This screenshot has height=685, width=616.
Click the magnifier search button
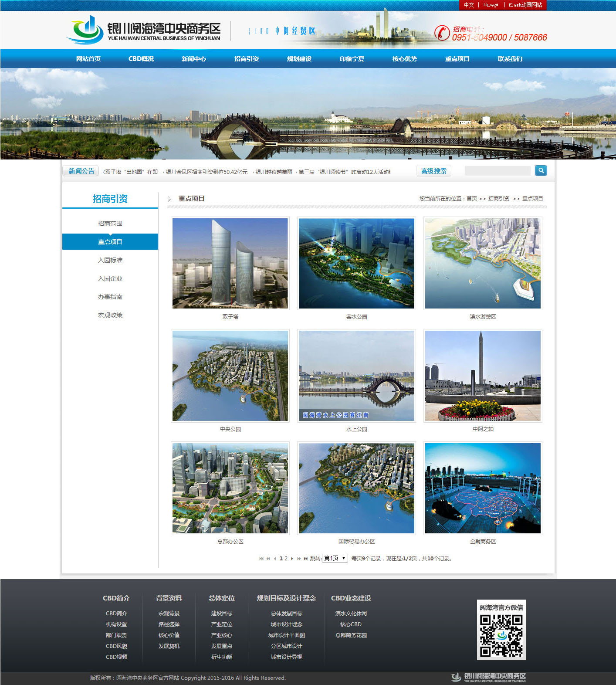click(x=541, y=171)
